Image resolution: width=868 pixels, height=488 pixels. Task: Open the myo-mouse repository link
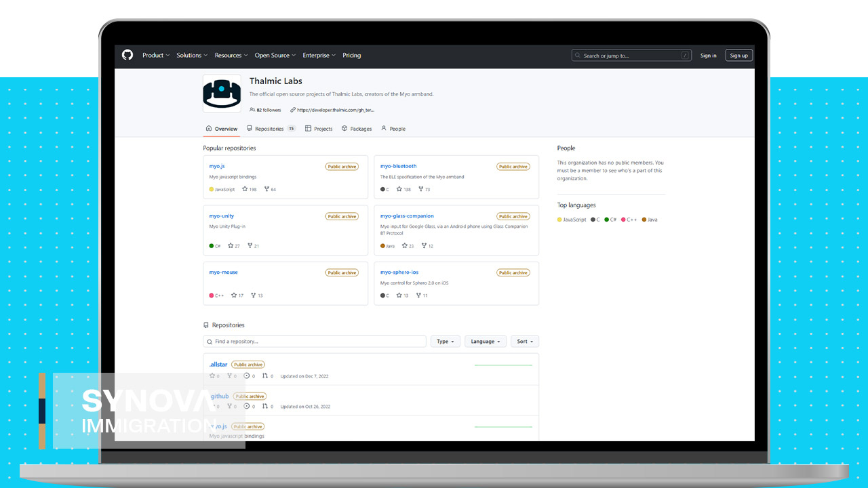click(x=224, y=272)
